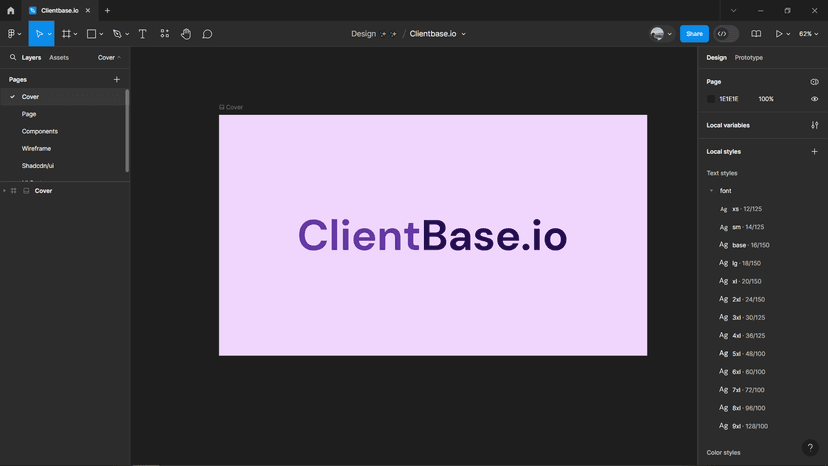Present the prototype with play icon
The image size is (828, 466).
click(778, 34)
